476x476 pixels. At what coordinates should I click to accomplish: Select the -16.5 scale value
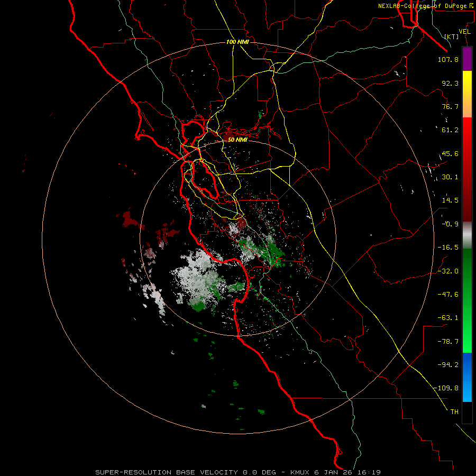[448, 248]
